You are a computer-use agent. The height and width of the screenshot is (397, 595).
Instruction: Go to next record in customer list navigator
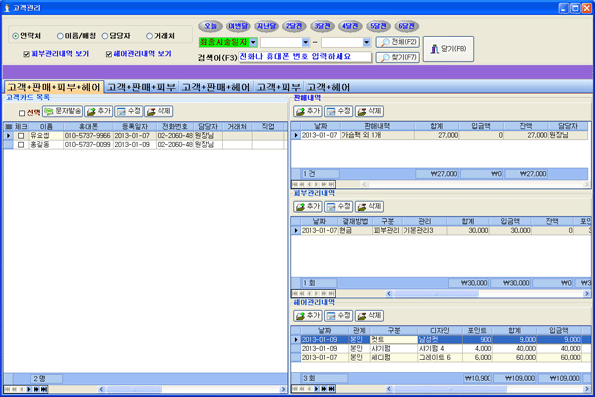(29, 389)
